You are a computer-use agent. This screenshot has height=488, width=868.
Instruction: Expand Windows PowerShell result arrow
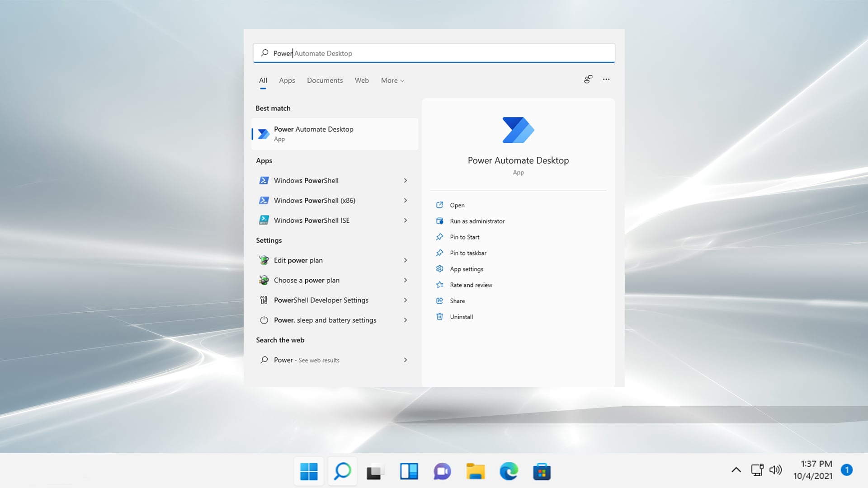pos(406,180)
